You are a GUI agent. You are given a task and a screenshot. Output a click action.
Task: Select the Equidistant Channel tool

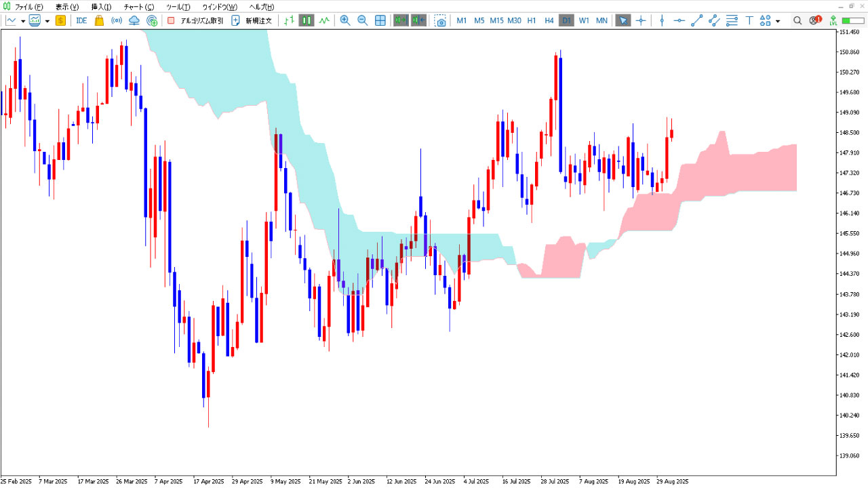[x=714, y=20]
